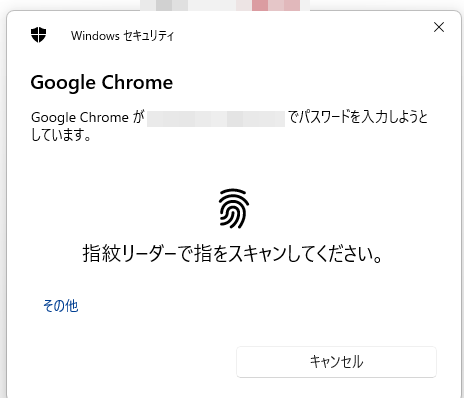The width and height of the screenshot is (464, 398).
Task: Click the 指紋リーダーで指をスキャンしてください prompt text
Action: [x=232, y=254]
